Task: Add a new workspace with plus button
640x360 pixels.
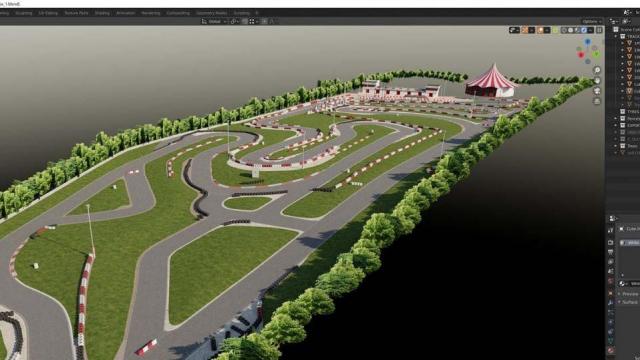Action: point(257,13)
